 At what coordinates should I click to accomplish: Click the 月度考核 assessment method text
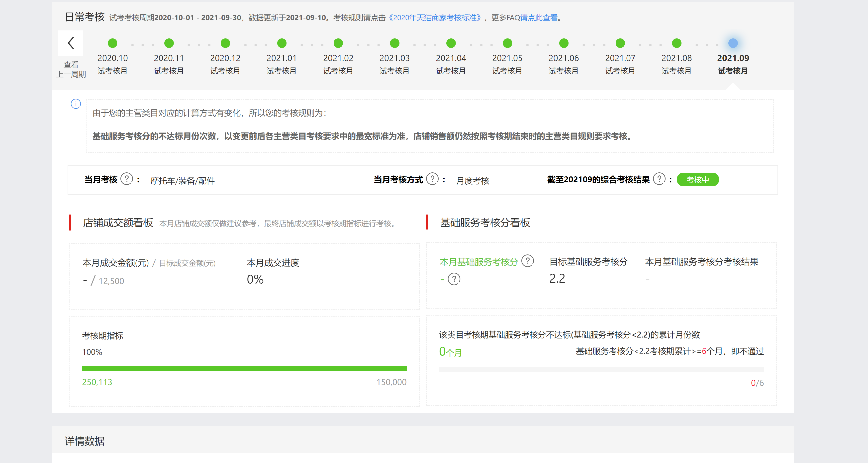tap(473, 181)
